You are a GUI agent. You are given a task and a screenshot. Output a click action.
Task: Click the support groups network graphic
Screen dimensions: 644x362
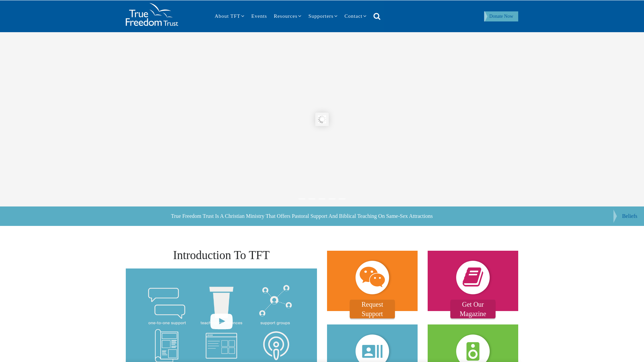coord(275,301)
